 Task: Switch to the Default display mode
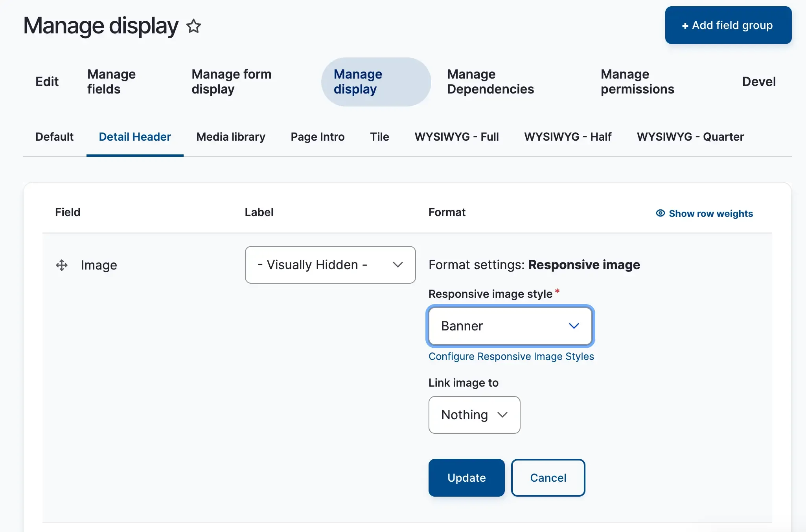click(x=54, y=137)
